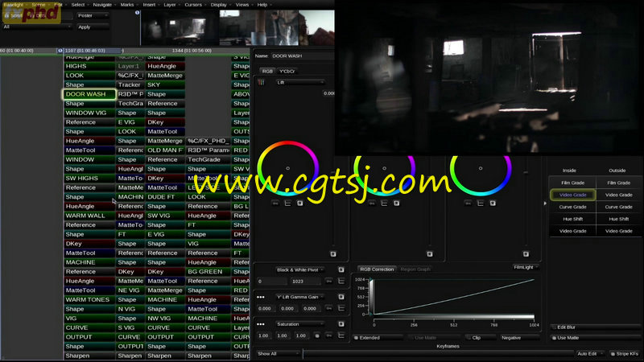The height and width of the screenshot is (362, 644).
Task: Reset the Black & White Pivot
Action: click(x=341, y=269)
